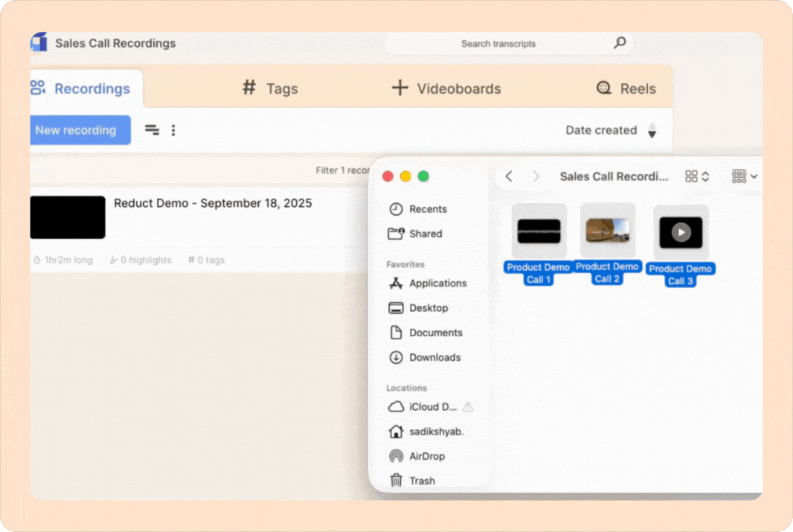793x532 pixels.
Task: Open Reduct Demo - September 18, 2025 recording
Action: pos(213,203)
